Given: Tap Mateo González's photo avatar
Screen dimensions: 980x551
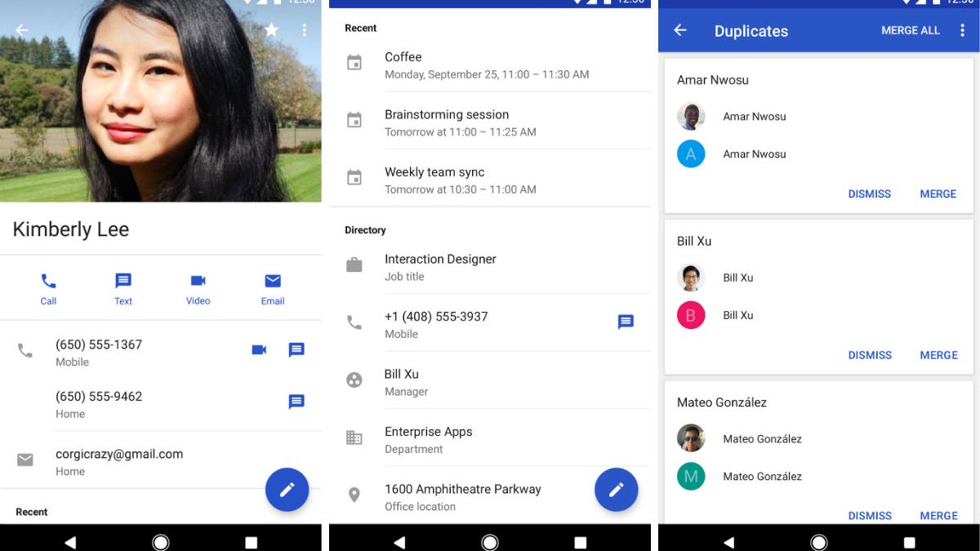Looking at the screenshot, I should (x=691, y=438).
